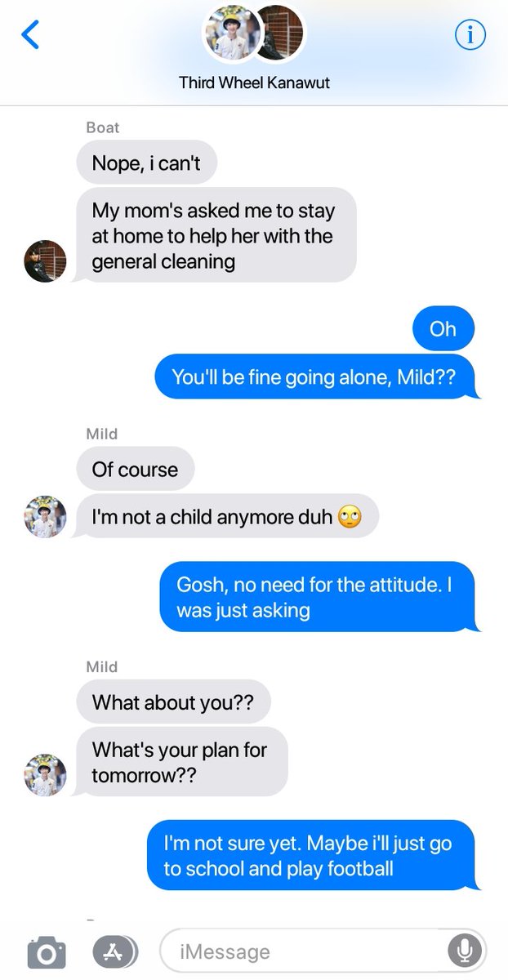Tap the blue "Oh" bubble

pyautogui.click(x=443, y=328)
